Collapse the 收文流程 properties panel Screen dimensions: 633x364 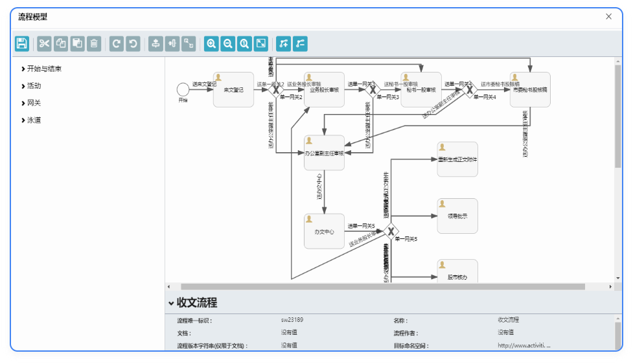(x=171, y=303)
